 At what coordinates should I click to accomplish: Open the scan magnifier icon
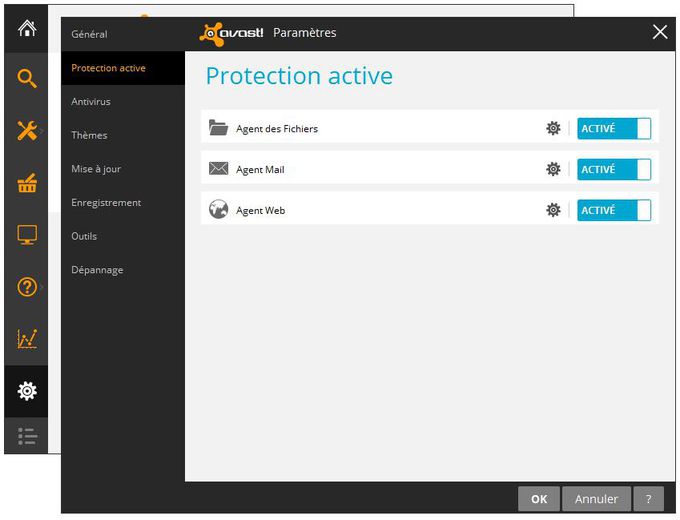(27, 79)
